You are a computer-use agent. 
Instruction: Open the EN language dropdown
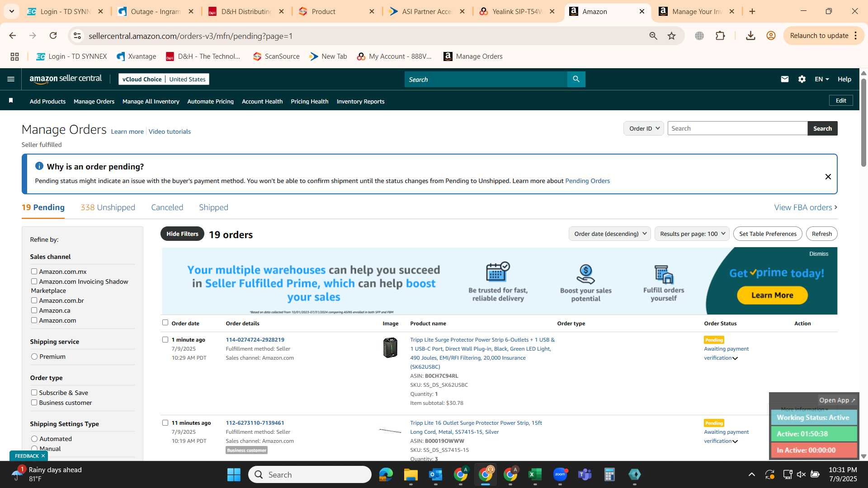pyautogui.click(x=821, y=79)
